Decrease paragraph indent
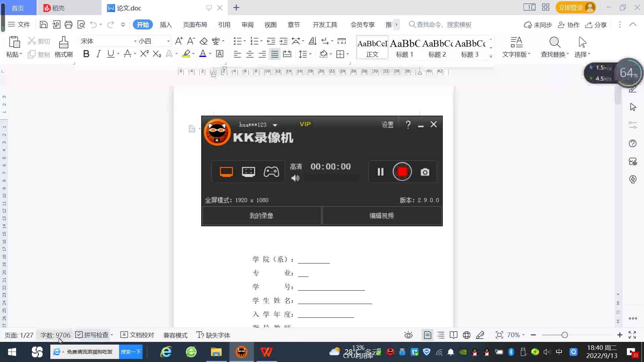 point(271,41)
